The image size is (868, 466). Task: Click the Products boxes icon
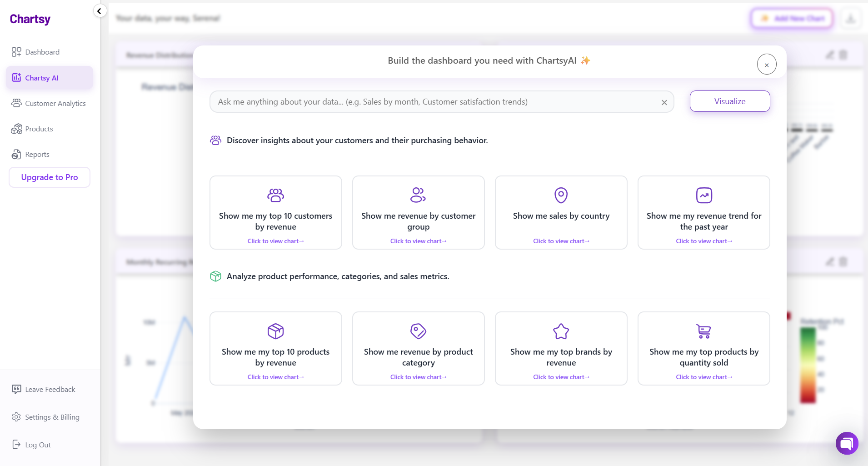tap(16, 129)
